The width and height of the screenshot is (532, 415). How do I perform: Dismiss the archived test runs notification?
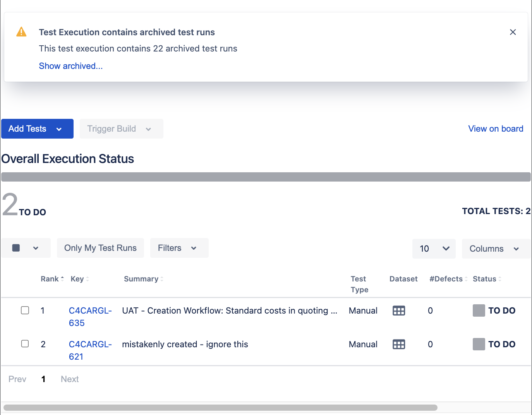click(x=513, y=32)
